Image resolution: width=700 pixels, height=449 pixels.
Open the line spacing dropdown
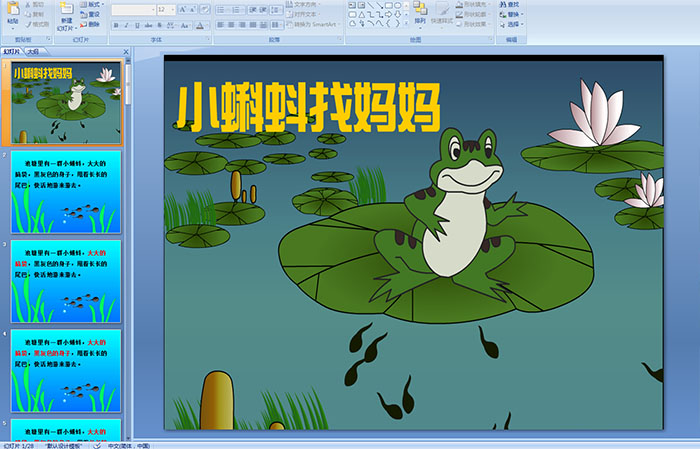pos(276,10)
